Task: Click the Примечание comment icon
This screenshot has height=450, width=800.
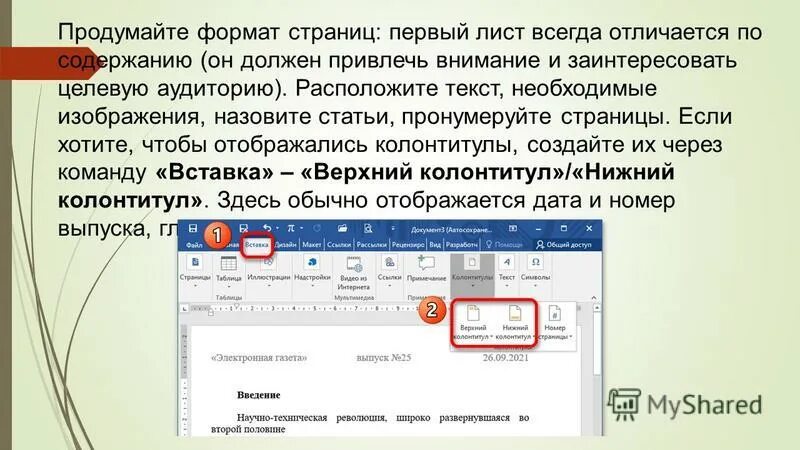Action: tap(426, 263)
